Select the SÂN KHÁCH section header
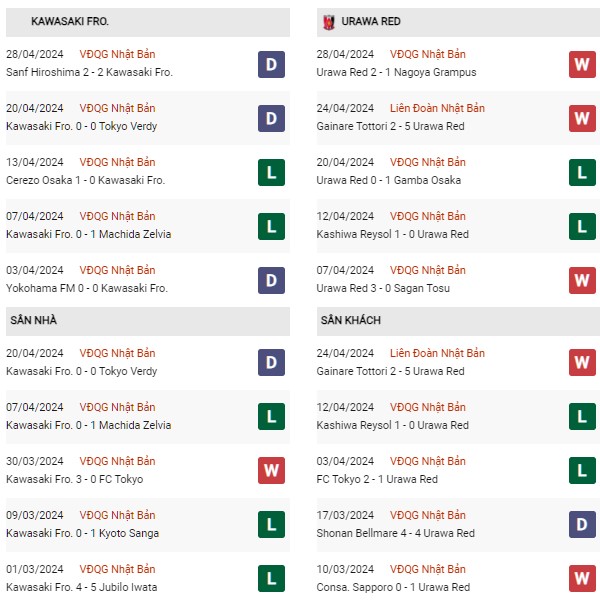Viewport: 600px width, 600px height. [458, 321]
